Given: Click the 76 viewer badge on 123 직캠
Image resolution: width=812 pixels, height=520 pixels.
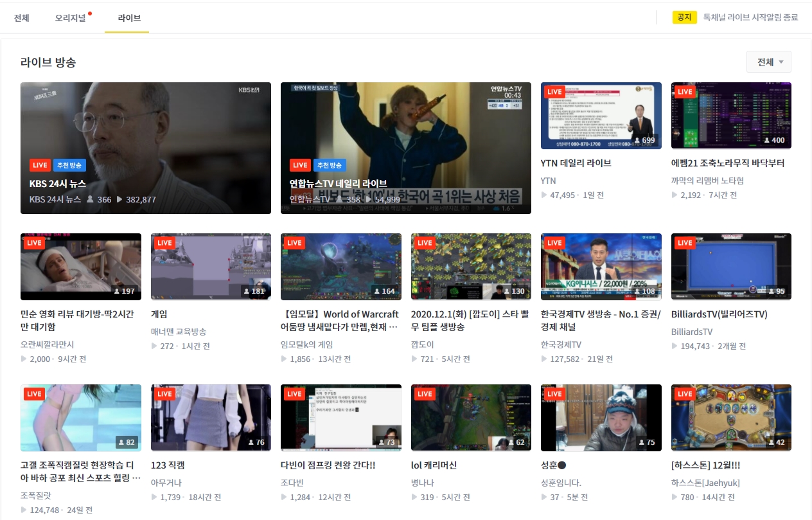Looking at the screenshot, I should click(258, 442).
